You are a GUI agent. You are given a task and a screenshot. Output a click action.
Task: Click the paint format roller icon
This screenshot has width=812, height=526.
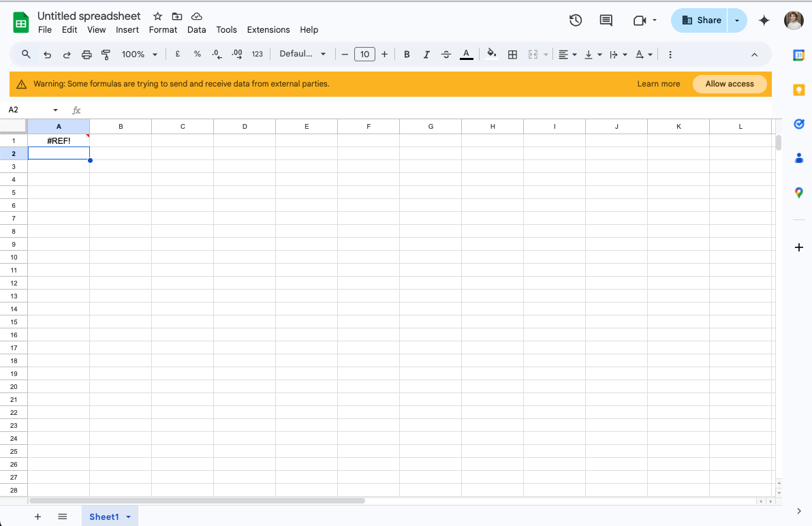coord(106,55)
